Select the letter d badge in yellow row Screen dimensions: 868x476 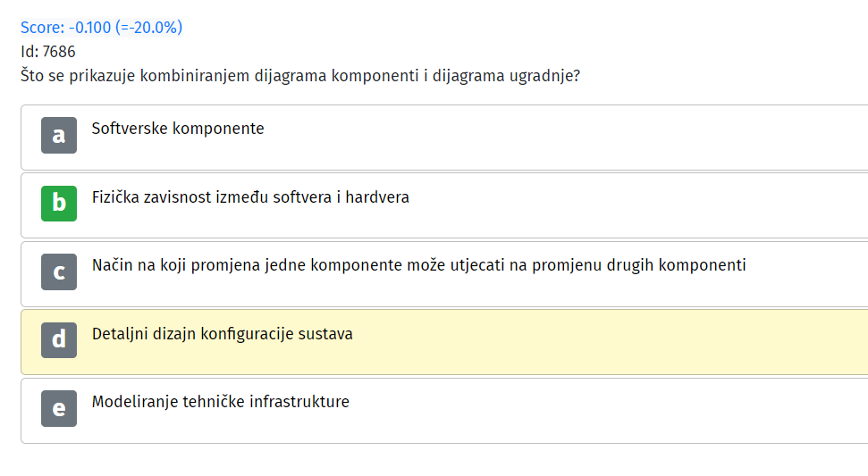click(x=59, y=340)
